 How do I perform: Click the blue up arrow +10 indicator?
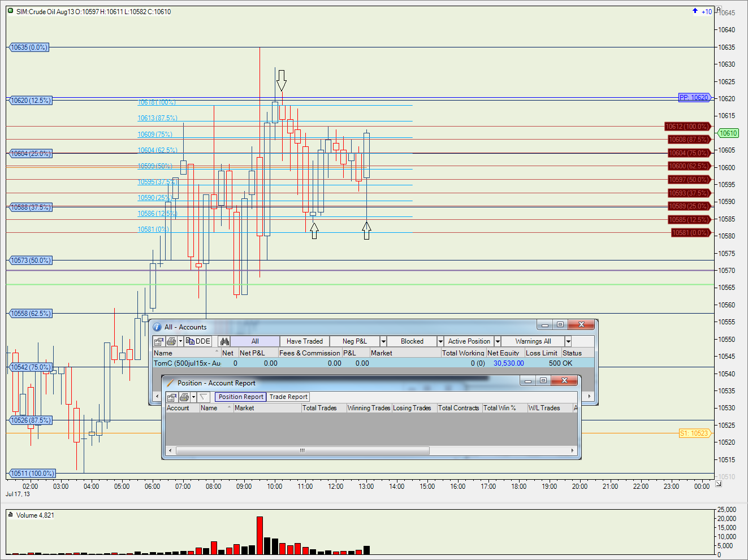[703, 11]
